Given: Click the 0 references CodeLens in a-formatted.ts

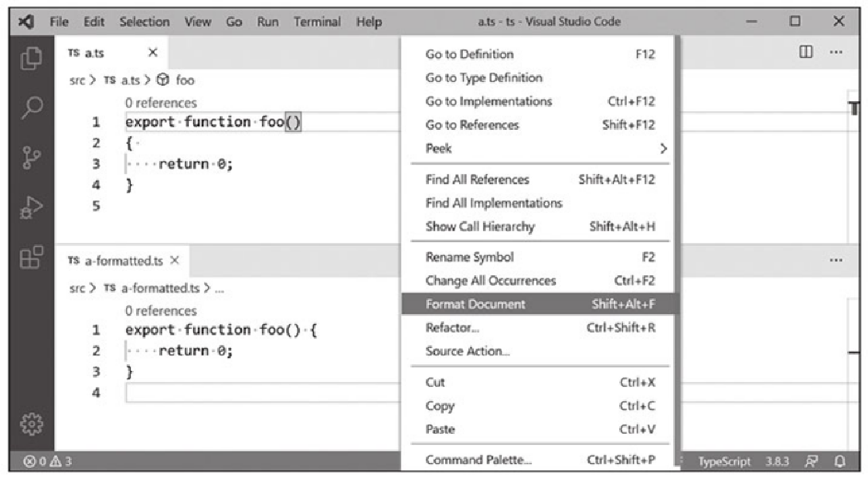Looking at the screenshot, I should (x=161, y=311).
